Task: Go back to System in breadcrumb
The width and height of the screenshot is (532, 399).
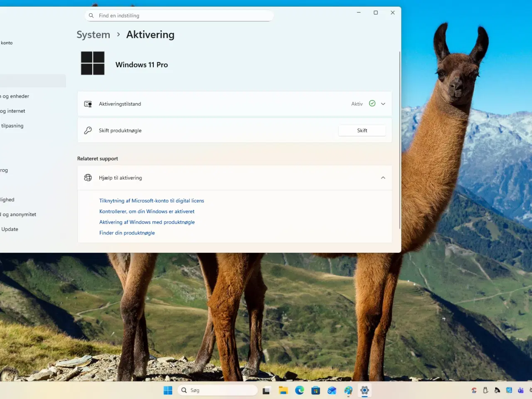Action: coord(94,35)
